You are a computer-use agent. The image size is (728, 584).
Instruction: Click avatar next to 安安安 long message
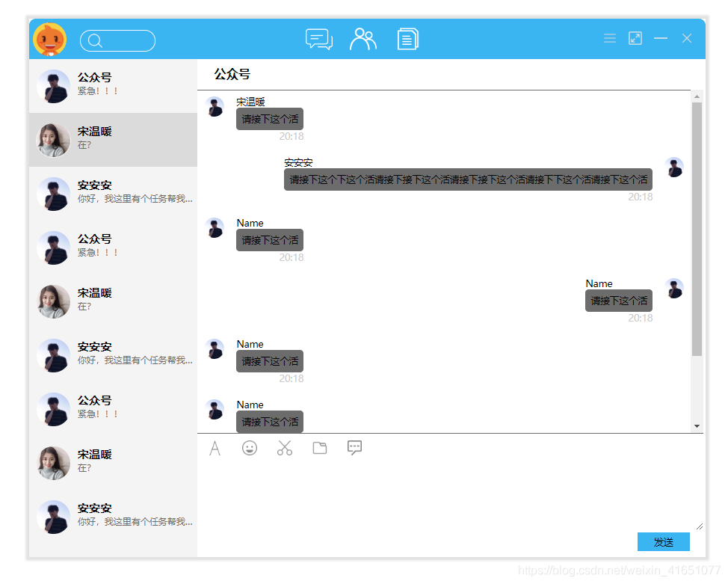pyautogui.click(x=674, y=167)
